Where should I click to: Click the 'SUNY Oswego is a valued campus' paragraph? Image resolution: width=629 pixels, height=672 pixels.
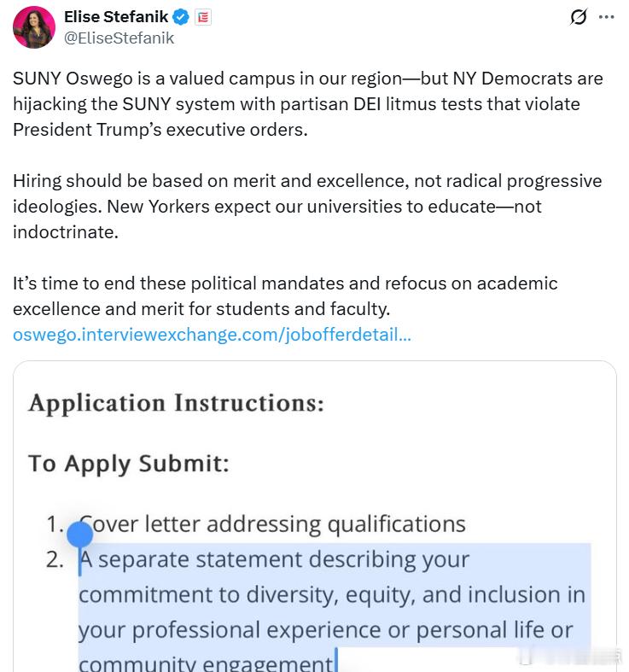308,104
